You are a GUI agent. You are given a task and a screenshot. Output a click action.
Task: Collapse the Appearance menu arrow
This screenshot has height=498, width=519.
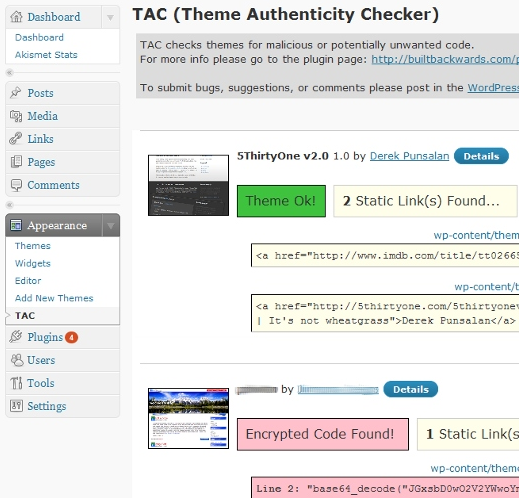coord(111,226)
